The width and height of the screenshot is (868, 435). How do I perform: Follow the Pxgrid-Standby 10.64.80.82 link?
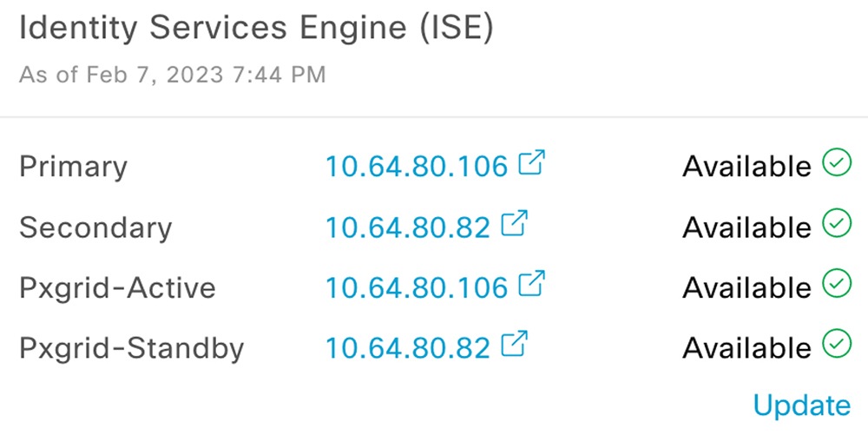(407, 347)
